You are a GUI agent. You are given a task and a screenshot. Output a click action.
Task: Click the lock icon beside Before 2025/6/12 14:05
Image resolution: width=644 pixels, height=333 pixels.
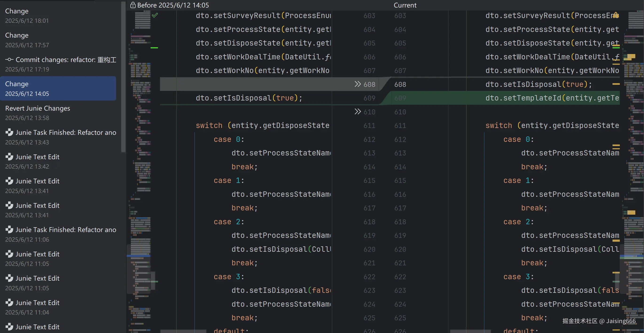point(133,5)
